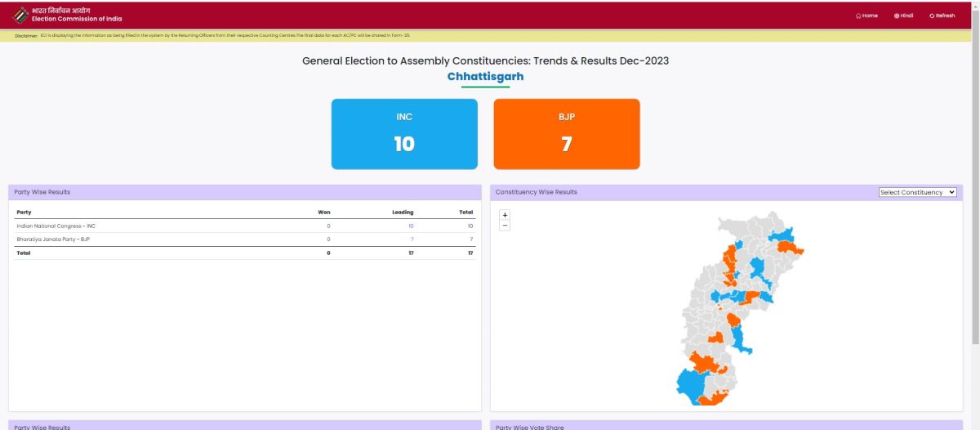Click the total leading value 17
Image resolution: width=980 pixels, height=430 pixels.
[411, 253]
